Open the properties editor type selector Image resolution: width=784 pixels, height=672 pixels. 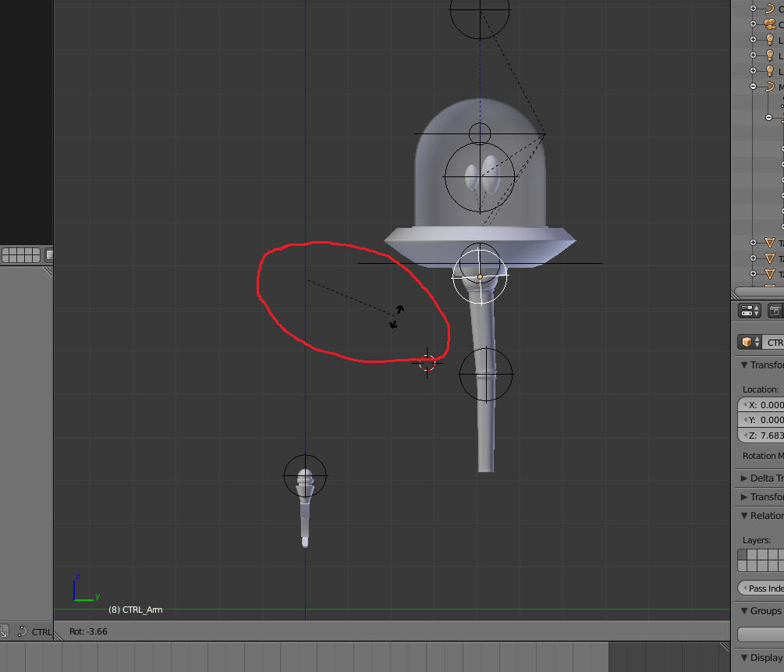coord(750,311)
